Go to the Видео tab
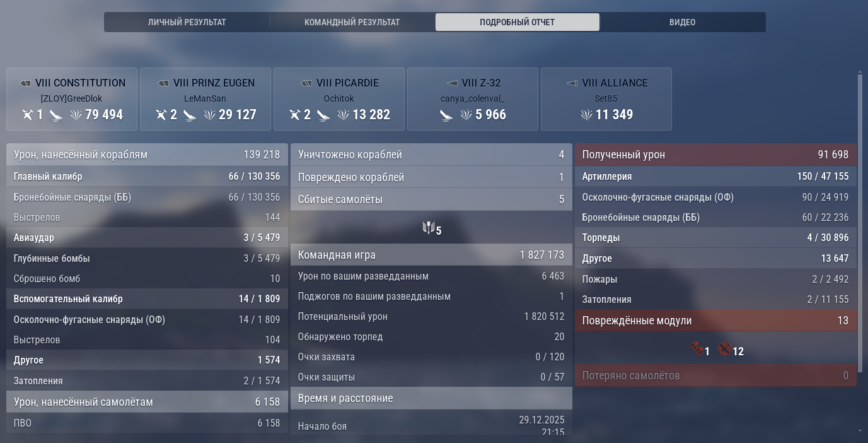Image resolution: width=868 pixels, height=443 pixels. (682, 22)
